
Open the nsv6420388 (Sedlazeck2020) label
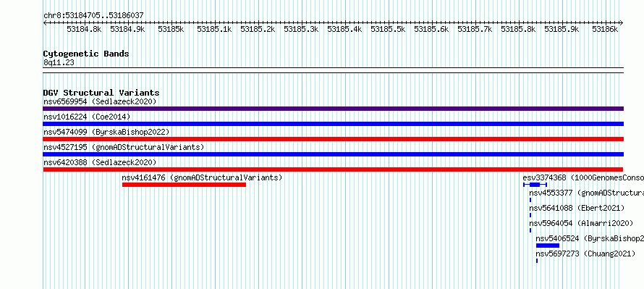point(100,162)
